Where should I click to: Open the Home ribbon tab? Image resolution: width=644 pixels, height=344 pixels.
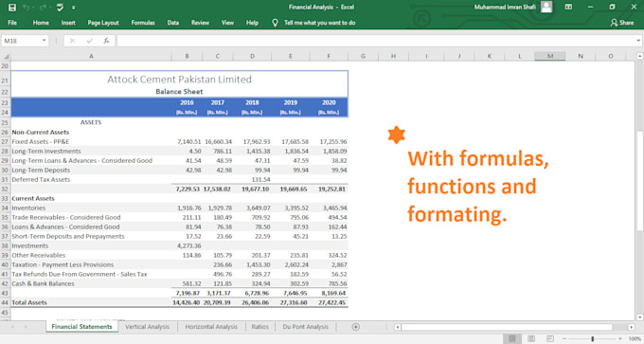[x=41, y=23]
